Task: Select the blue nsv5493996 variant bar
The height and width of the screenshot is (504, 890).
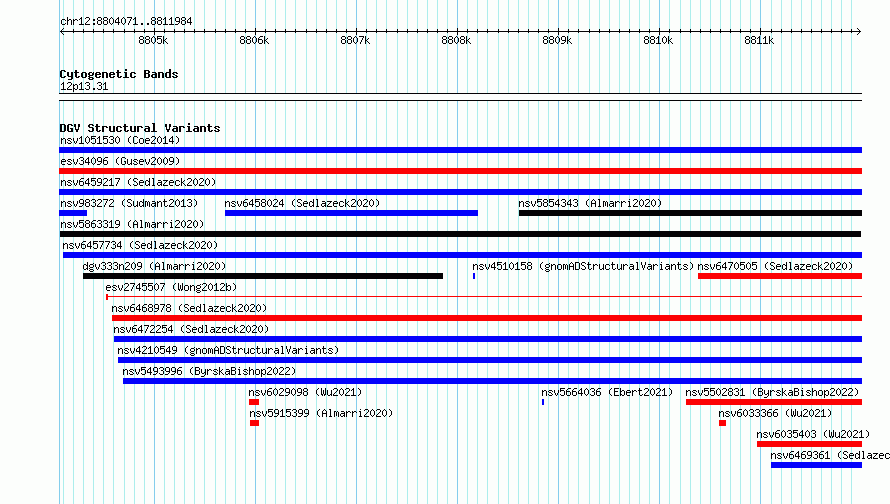Action: [x=492, y=381]
